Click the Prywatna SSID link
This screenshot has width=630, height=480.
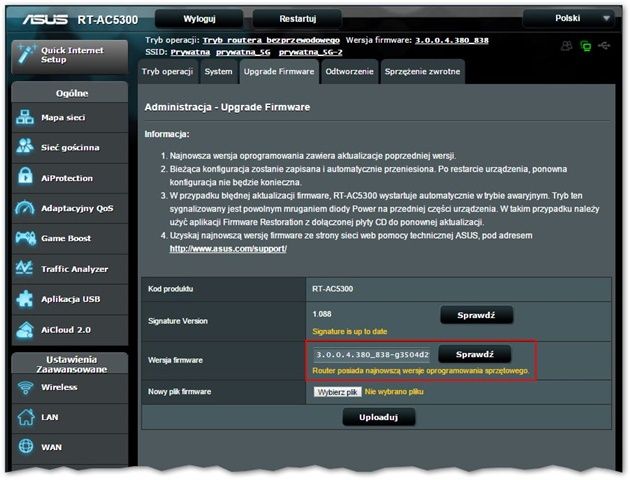click(190, 52)
